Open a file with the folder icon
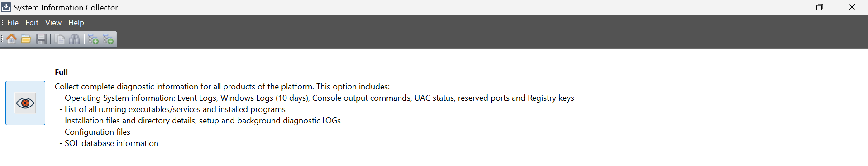 pyautogui.click(x=26, y=39)
